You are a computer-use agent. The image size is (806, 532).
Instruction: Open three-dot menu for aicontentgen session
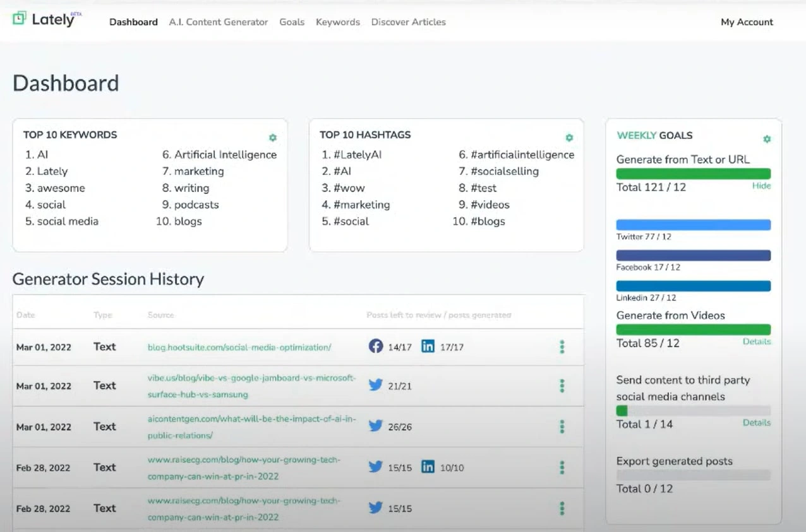(562, 427)
